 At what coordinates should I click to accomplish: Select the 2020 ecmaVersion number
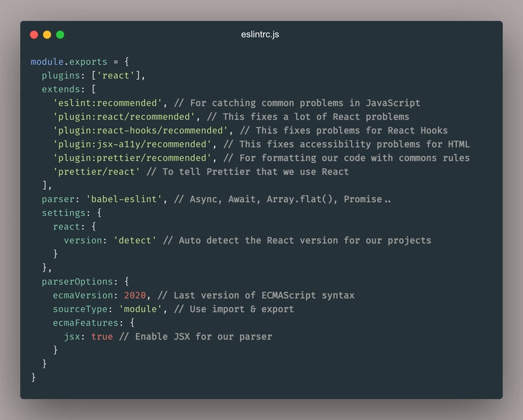point(135,295)
